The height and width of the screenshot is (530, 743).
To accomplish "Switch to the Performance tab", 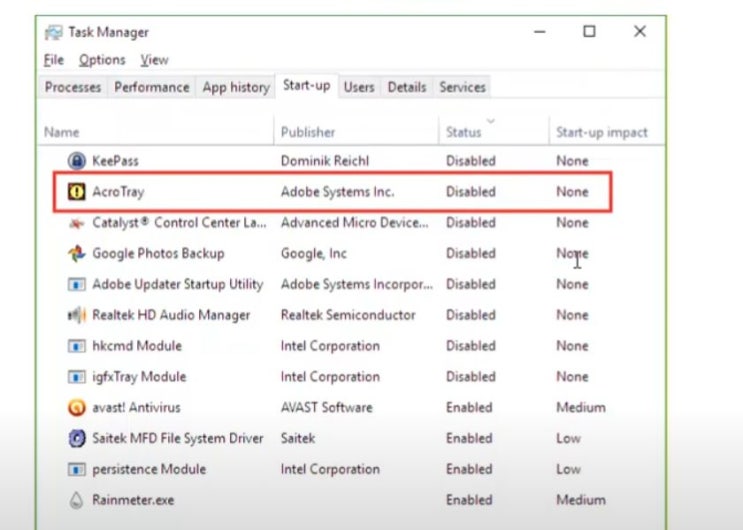I will [151, 88].
